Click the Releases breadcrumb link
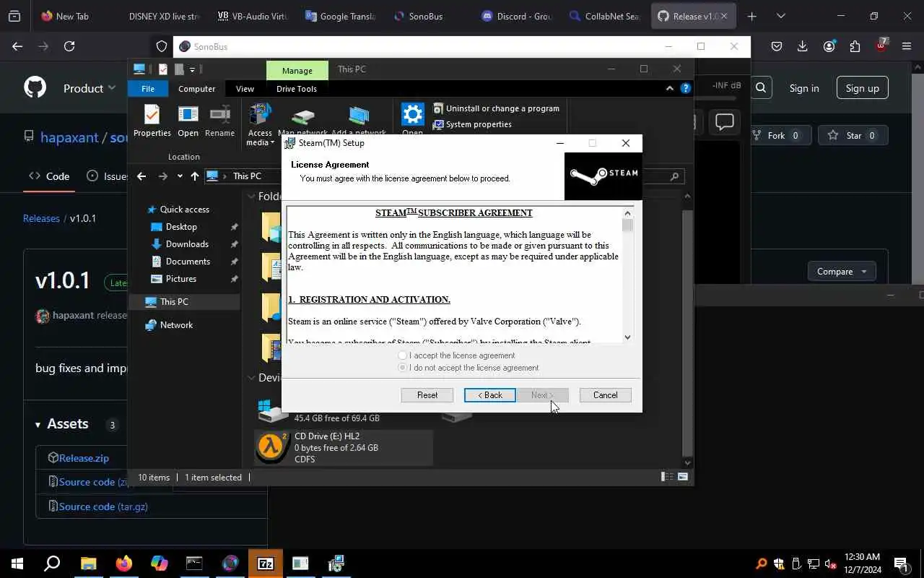The height and width of the screenshot is (578, 924). tap(41, 218)
